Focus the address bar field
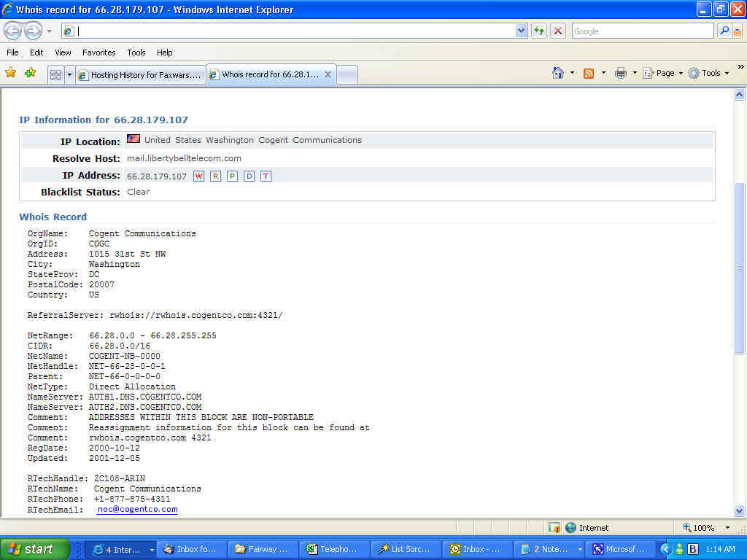 coord(289,31)
